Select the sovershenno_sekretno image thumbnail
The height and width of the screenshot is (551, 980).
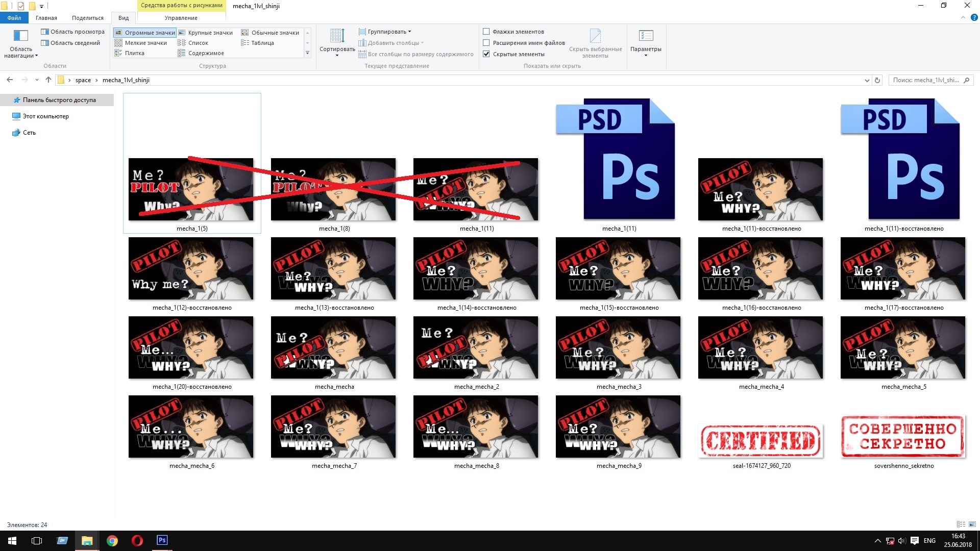pos(903,436)
